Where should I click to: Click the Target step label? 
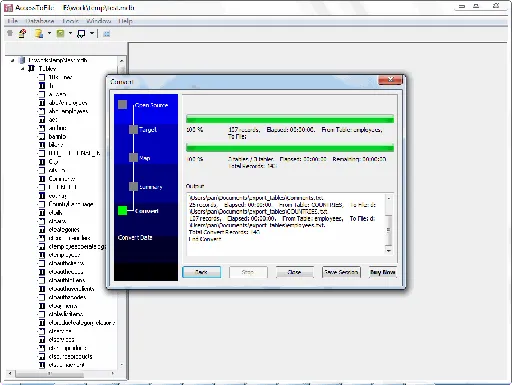tap(148, 130)
